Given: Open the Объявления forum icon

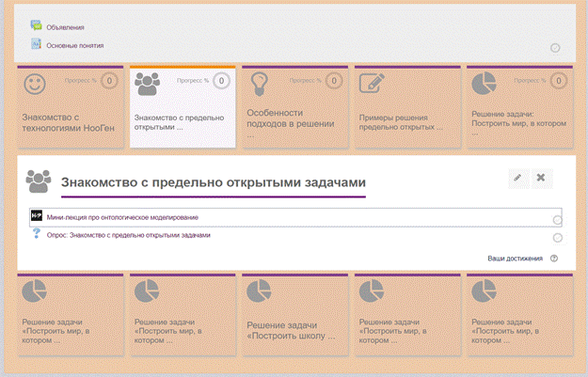Looking at the screenshot, I should 36,26.
